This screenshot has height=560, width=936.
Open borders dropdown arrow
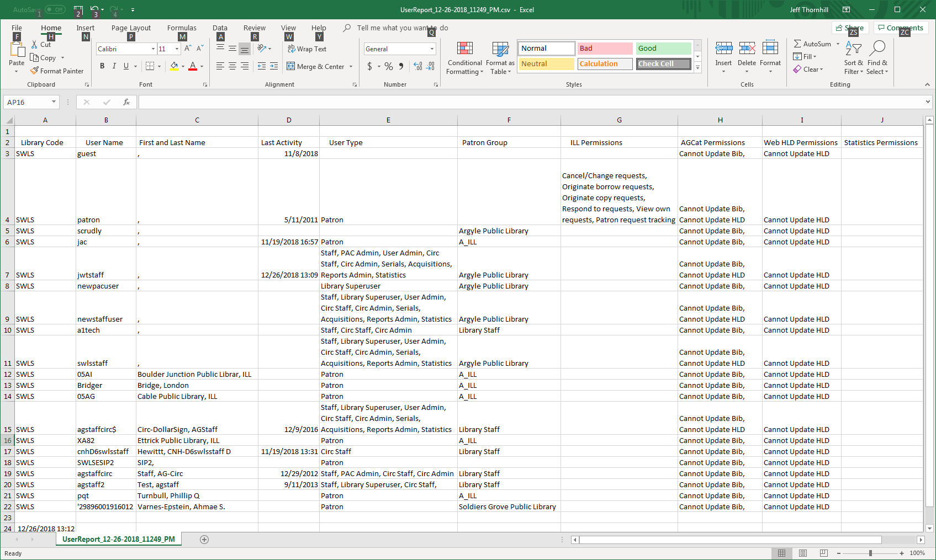[x=159, y=66]
